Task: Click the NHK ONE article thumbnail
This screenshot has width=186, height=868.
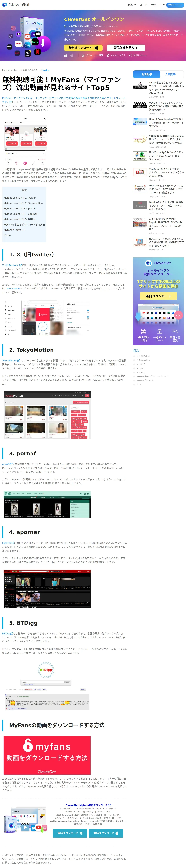Action: pos(140,188)
